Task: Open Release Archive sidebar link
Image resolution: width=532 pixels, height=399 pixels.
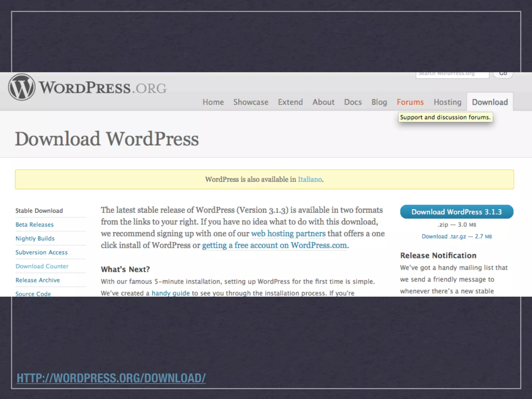Action: pyautogui.click(x=38, y=280)
